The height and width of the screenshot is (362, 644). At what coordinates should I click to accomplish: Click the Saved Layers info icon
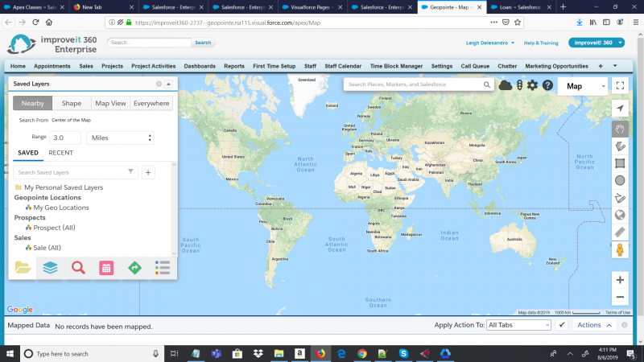tap(159, 84)
